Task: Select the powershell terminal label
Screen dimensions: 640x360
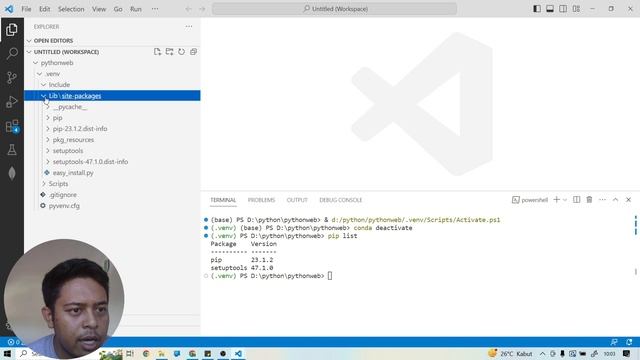Action: pyautogui.click(x=530, y=200)
